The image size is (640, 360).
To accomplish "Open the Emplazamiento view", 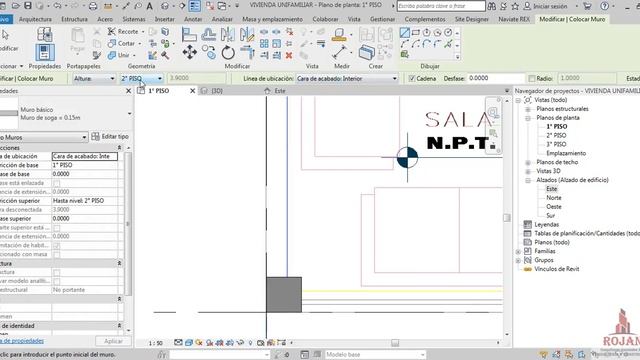I will point(566,153).
